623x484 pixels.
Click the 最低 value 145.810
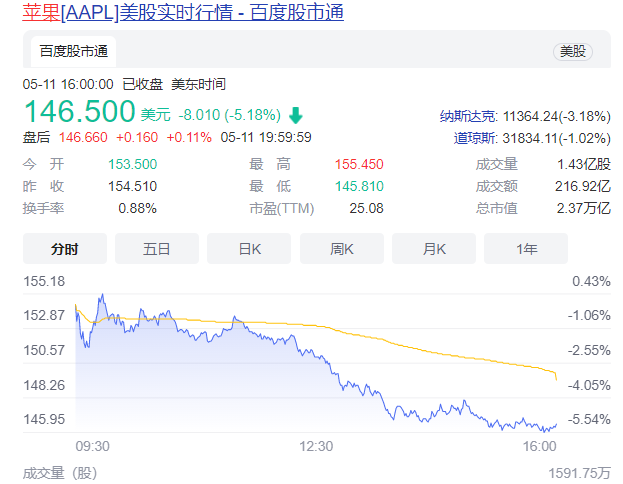click(359, 186)
